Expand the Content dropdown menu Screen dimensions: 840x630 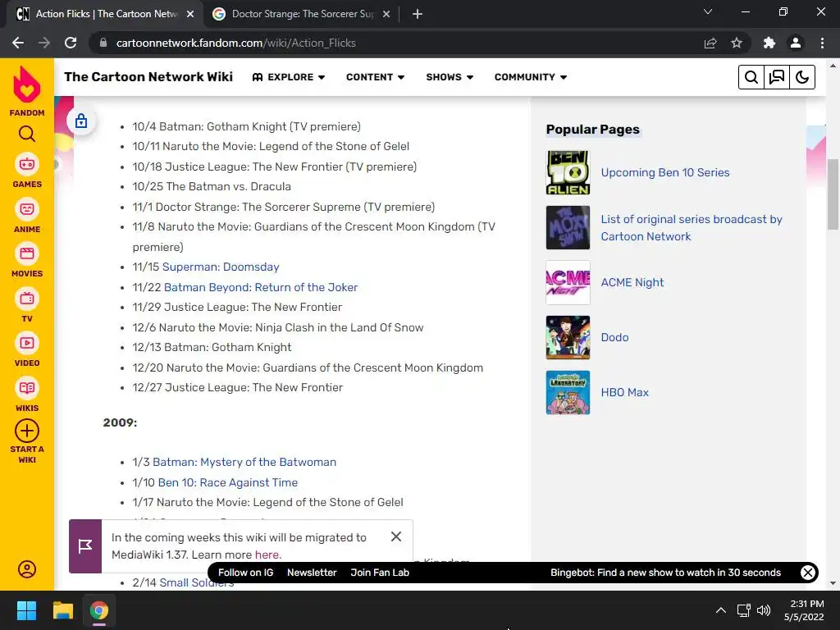(375, 77)
